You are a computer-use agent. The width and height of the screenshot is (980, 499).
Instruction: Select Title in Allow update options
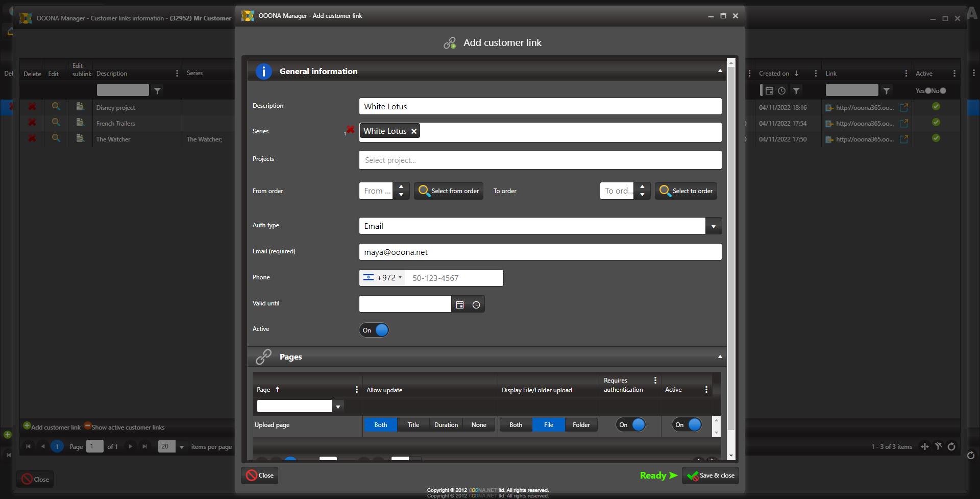(413, 424)
